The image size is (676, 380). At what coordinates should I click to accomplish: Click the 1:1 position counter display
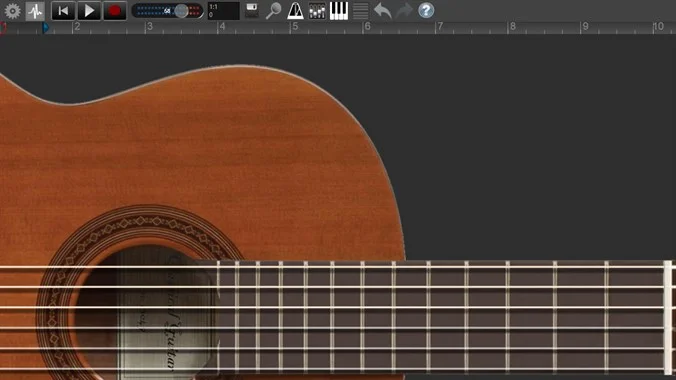coord(223,11)
